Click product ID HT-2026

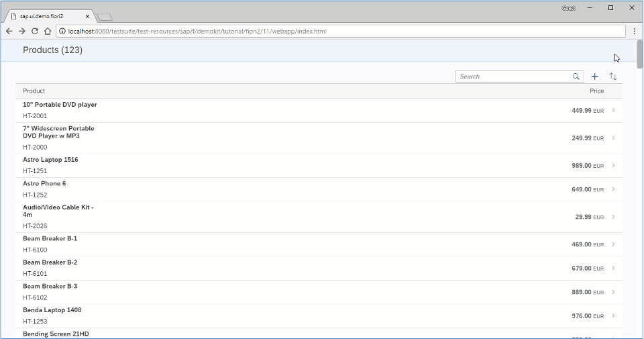(x=35, y=226)
